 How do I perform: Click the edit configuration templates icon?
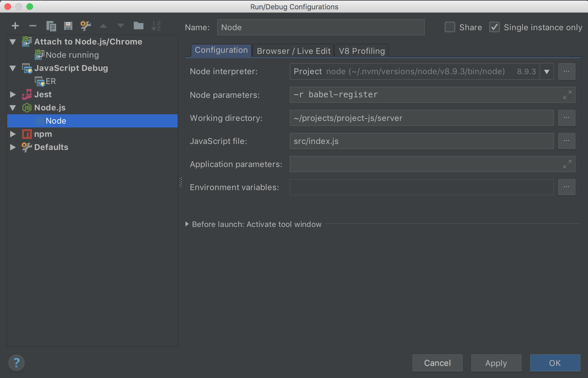coord(85,27)
